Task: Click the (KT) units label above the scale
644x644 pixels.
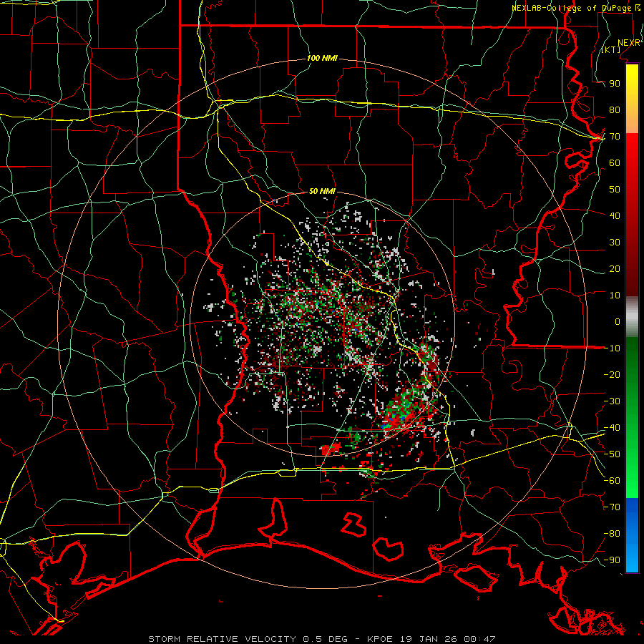Action: pos(611,49)
